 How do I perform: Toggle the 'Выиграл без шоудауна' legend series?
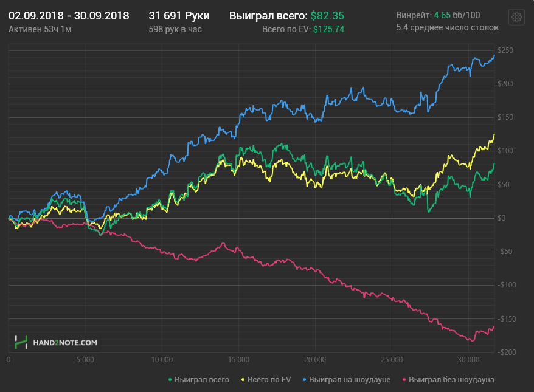[448, 380]
